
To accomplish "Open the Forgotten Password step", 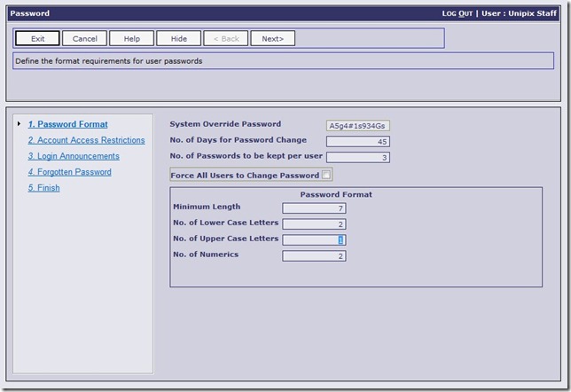I will coord(69,173).
